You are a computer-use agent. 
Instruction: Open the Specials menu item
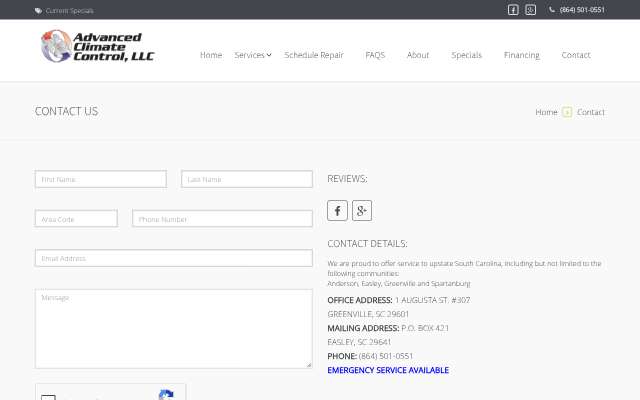[467, 55]
